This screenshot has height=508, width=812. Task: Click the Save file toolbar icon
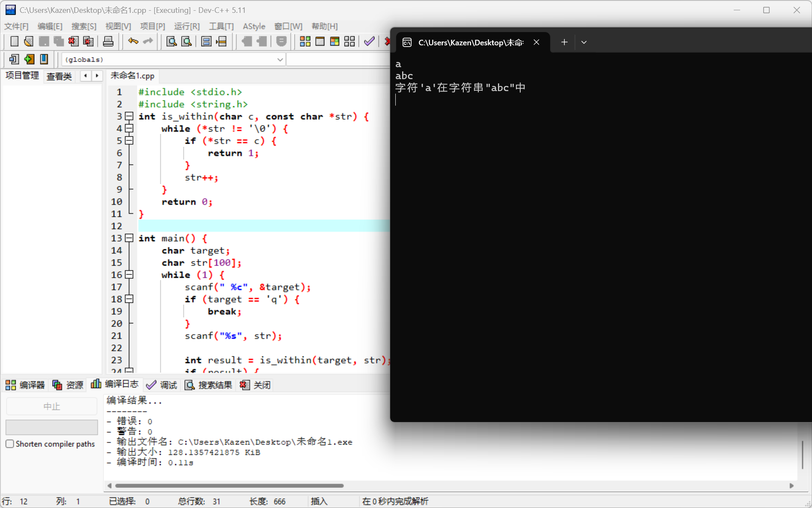(x=44, y=41)
